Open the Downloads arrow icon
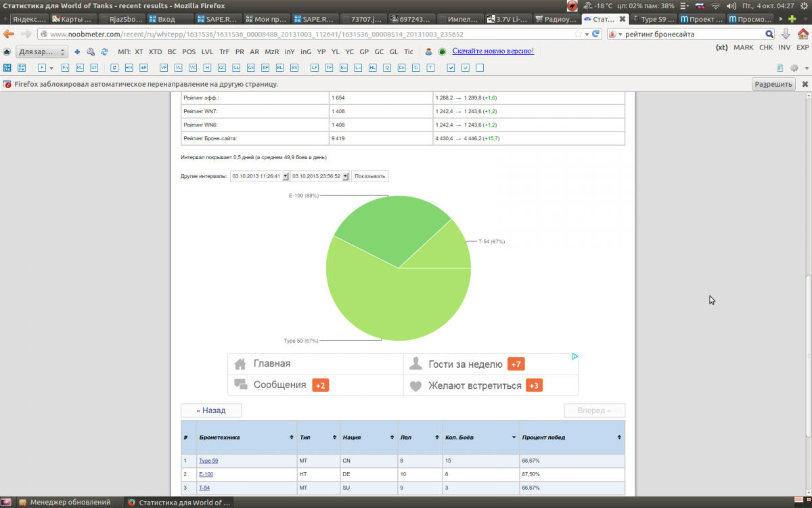 point(786,34)
